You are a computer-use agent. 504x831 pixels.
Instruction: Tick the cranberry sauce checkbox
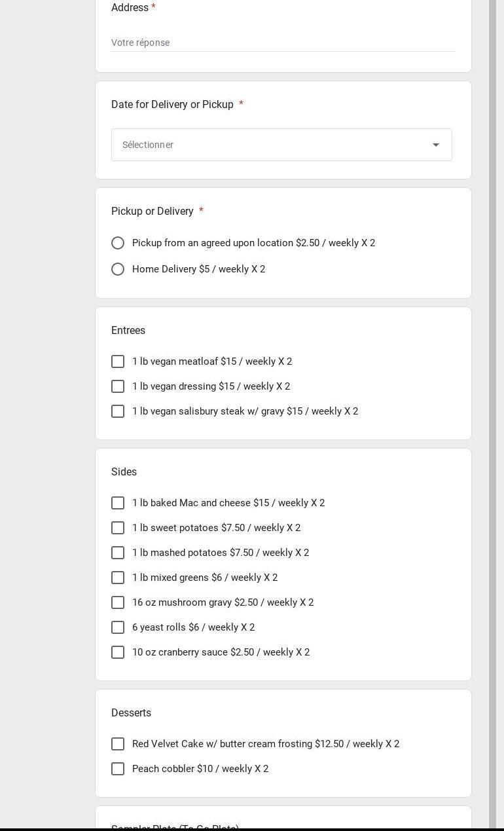[x=118, y=652]
